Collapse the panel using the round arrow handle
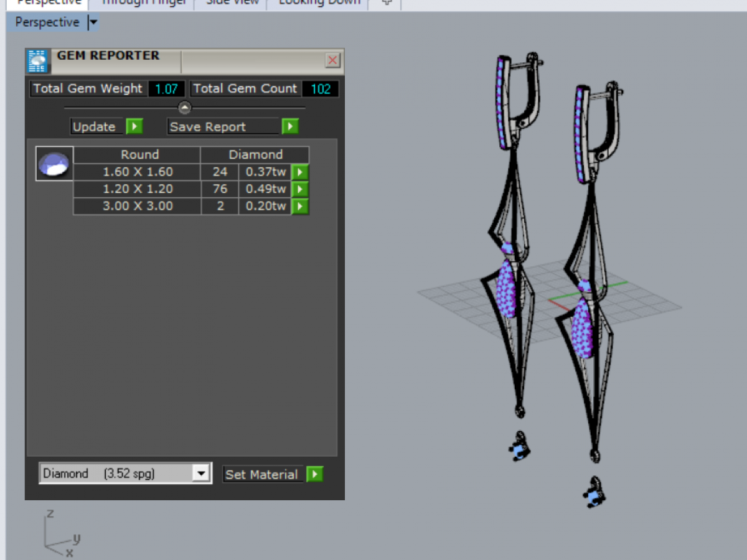Viewport: 747px width, 560px height. pos(185,108)
